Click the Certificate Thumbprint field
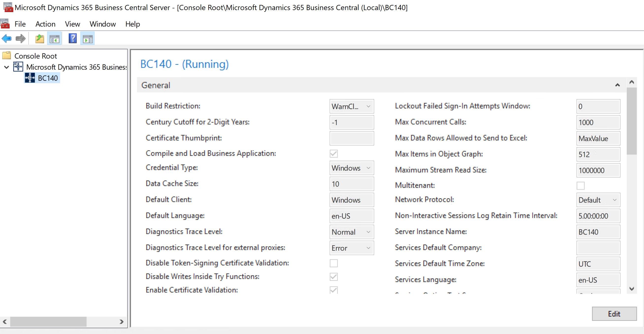644x334 pixels. click(x=352, y=138)
